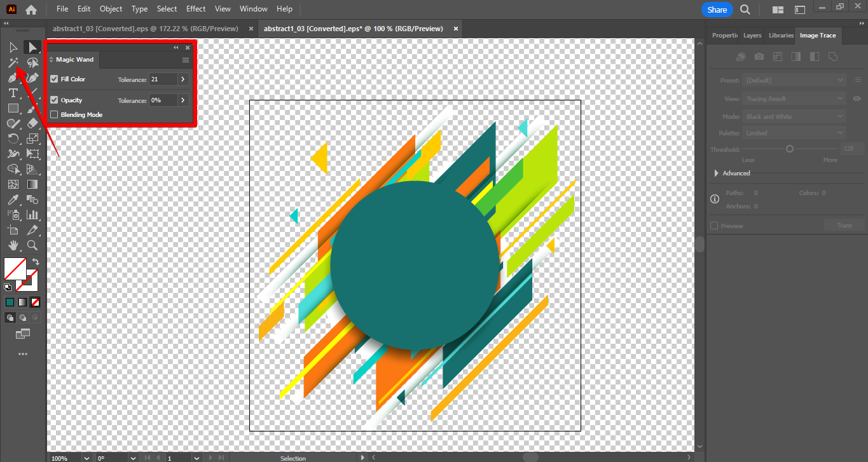Open the Effect menu
The image size is (868, 462).
[x=196, y=9]
